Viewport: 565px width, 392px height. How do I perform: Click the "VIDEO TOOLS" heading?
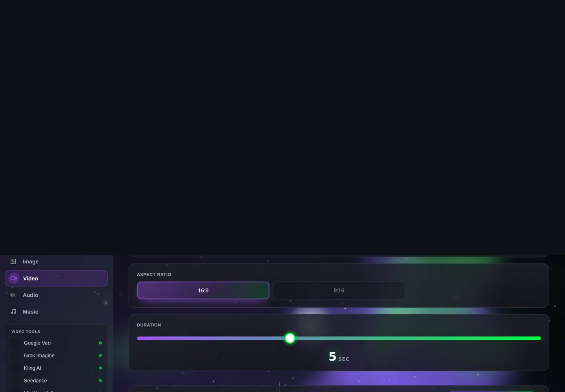pos(26,332)
